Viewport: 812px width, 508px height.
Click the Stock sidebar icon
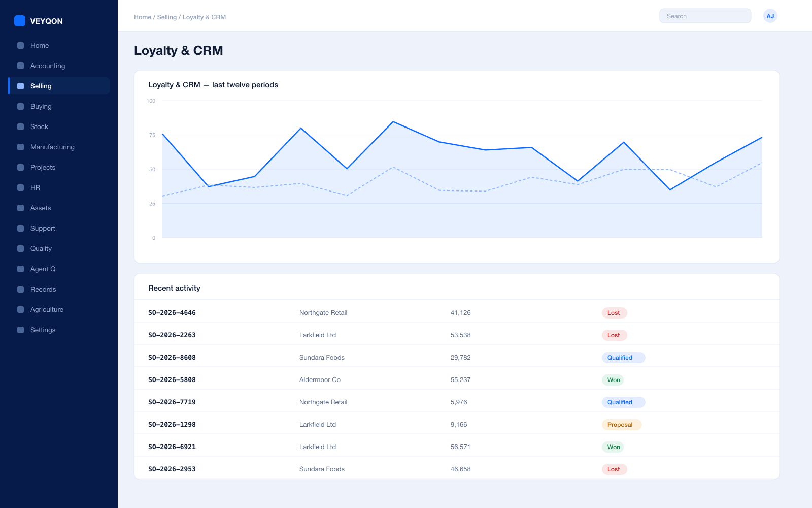click(x=20, y=126)
